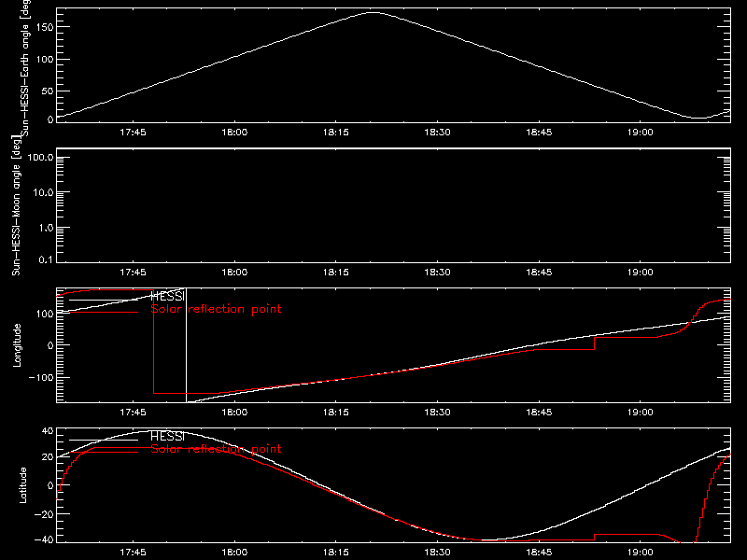Image resolution: width=747 pixels, height=560 pixels.
Task: Click the '100.0' tick on Moon angle axis
Action: coord(40,157)
